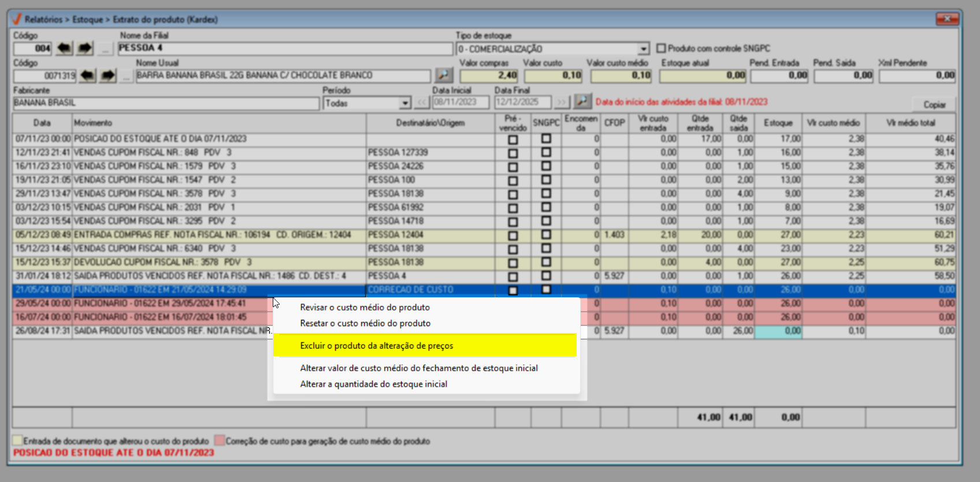Click the pink cost-correction legend swatch
The image size is (980, 482).
click(220, 440)
